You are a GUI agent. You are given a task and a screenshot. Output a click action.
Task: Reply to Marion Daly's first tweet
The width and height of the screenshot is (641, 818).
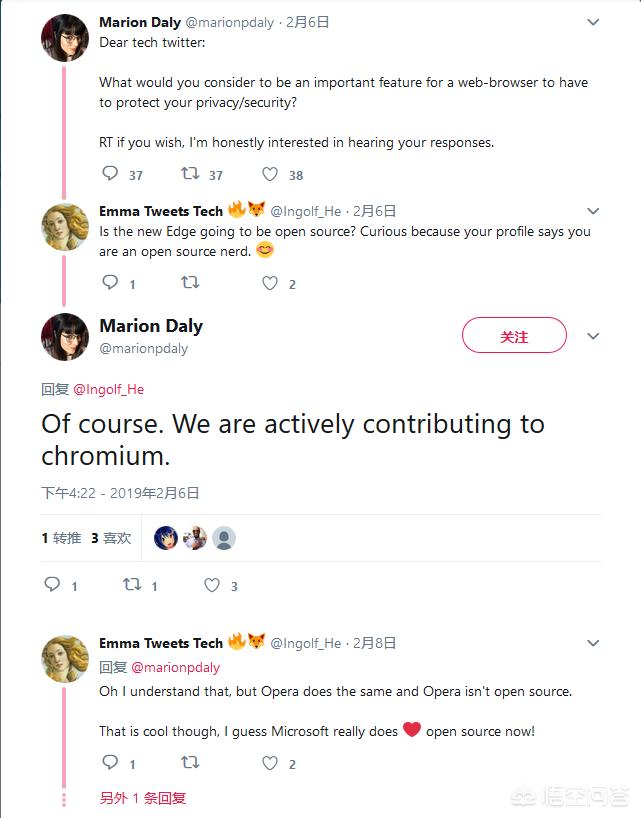[110, 174]
